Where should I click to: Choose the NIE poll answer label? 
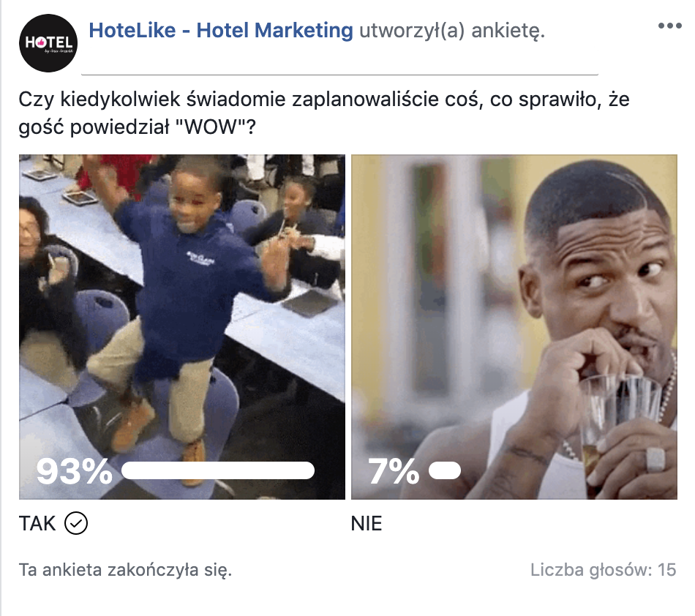[366, 523]
